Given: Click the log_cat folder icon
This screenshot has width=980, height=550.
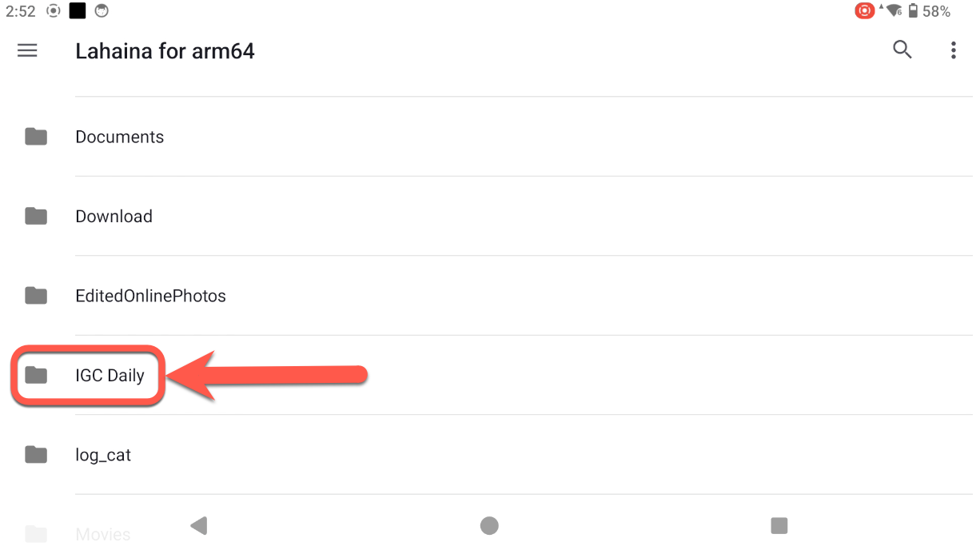Looking at the screenshot, I should coord(36,455).
